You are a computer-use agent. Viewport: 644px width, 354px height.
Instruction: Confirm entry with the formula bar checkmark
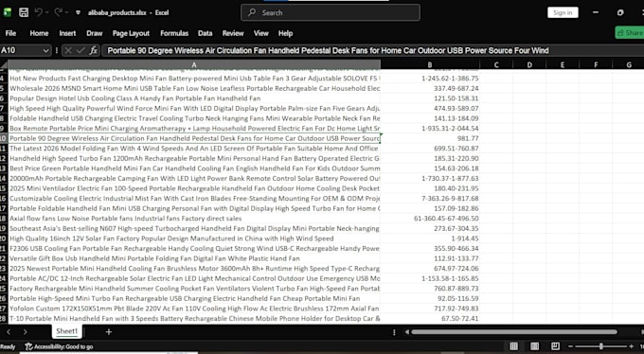[80, 50]
